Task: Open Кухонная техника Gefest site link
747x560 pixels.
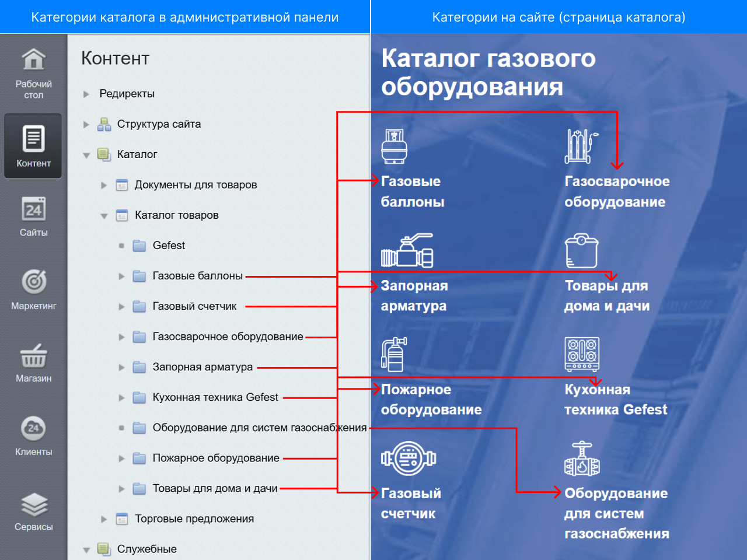Action: click(616, 400)
